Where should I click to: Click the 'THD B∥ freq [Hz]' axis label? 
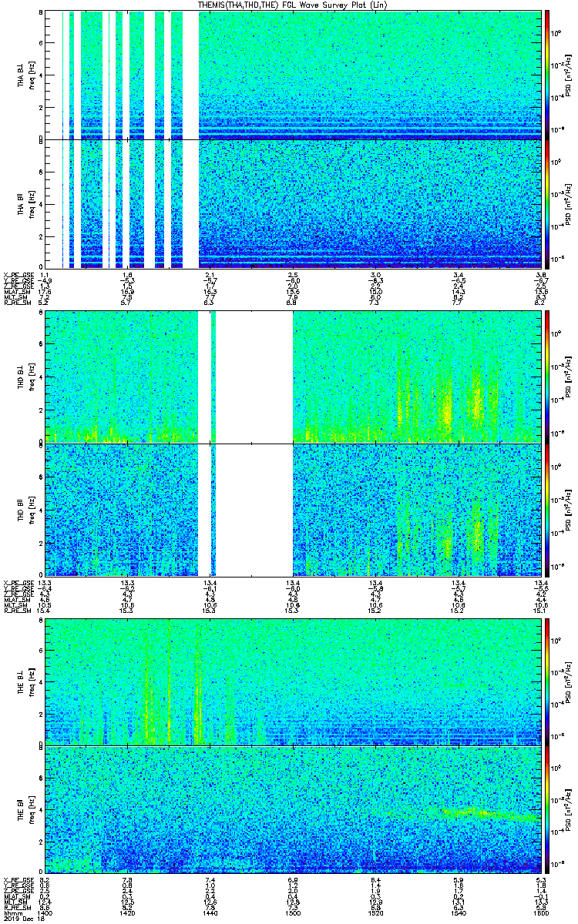click(x=26, y=510)
